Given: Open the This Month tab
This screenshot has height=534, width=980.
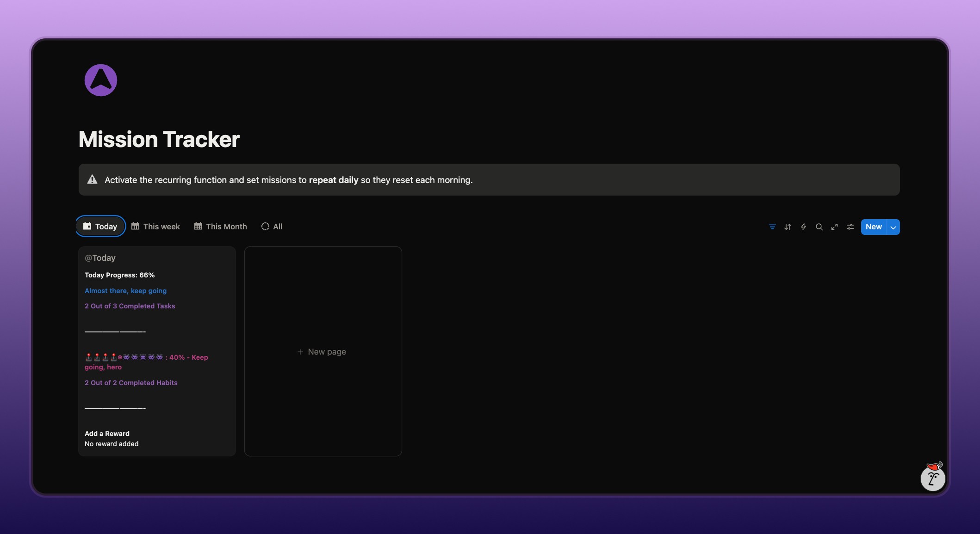Looking at the screenshot, I should pos(220,227).
